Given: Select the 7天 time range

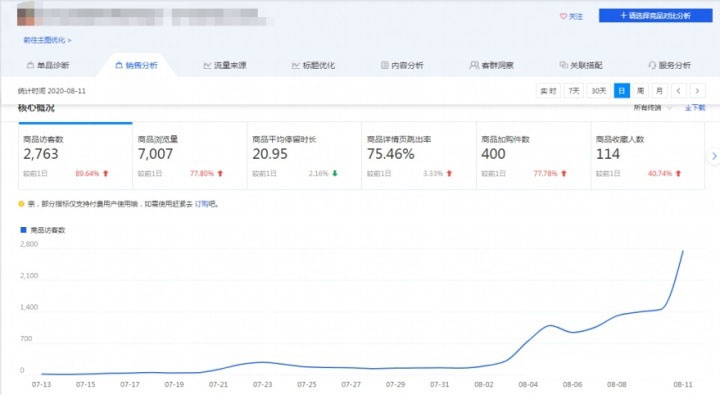Looking at the screenshot, I should click(574, 90).
